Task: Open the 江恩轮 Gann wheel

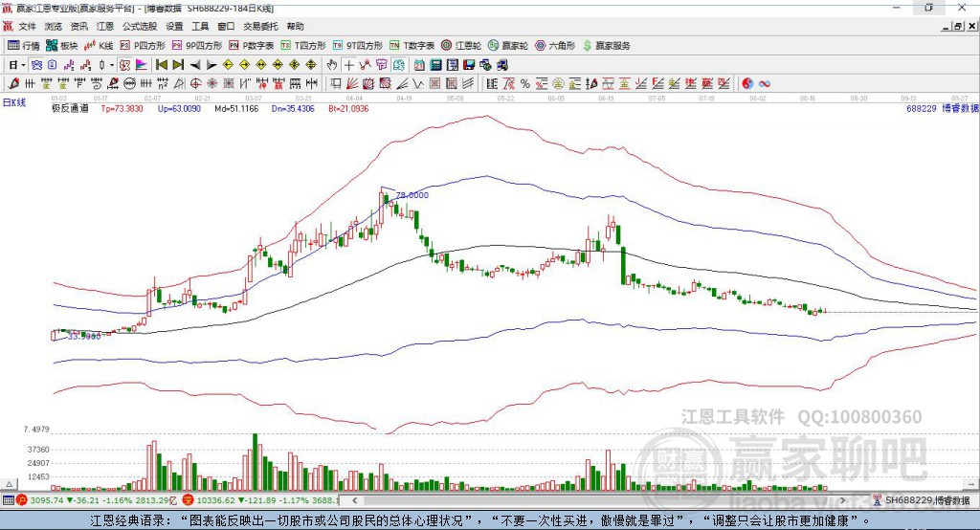Action: pyautogui.click(x=461, y=46)
